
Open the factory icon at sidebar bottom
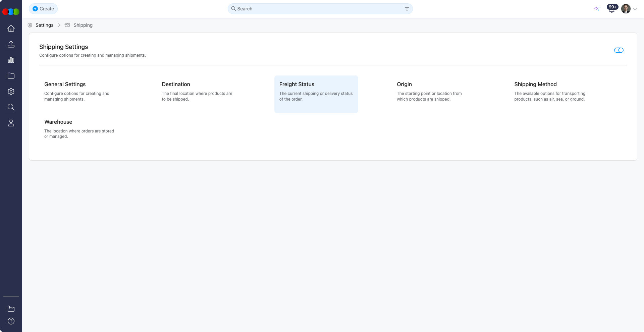[x=11, y=309]
